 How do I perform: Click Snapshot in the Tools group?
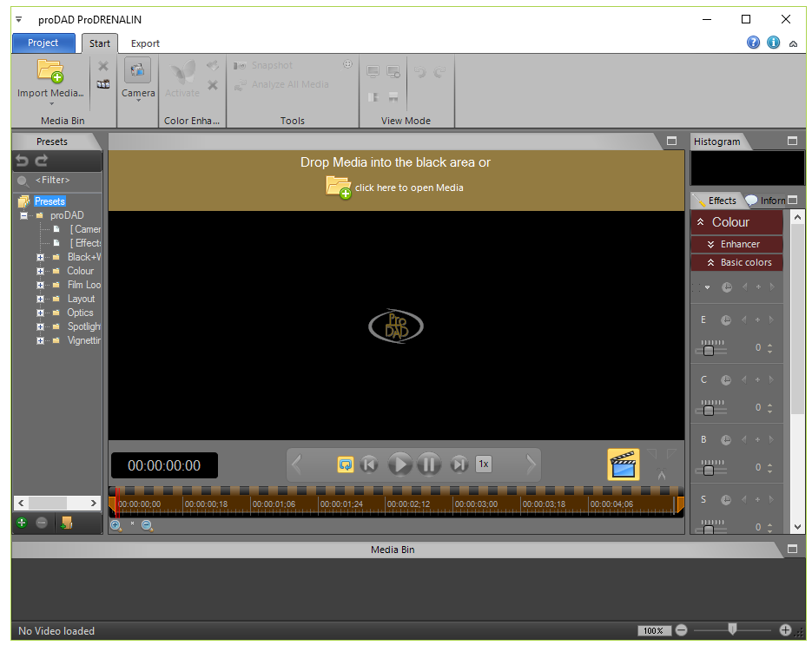pos(263,65)
